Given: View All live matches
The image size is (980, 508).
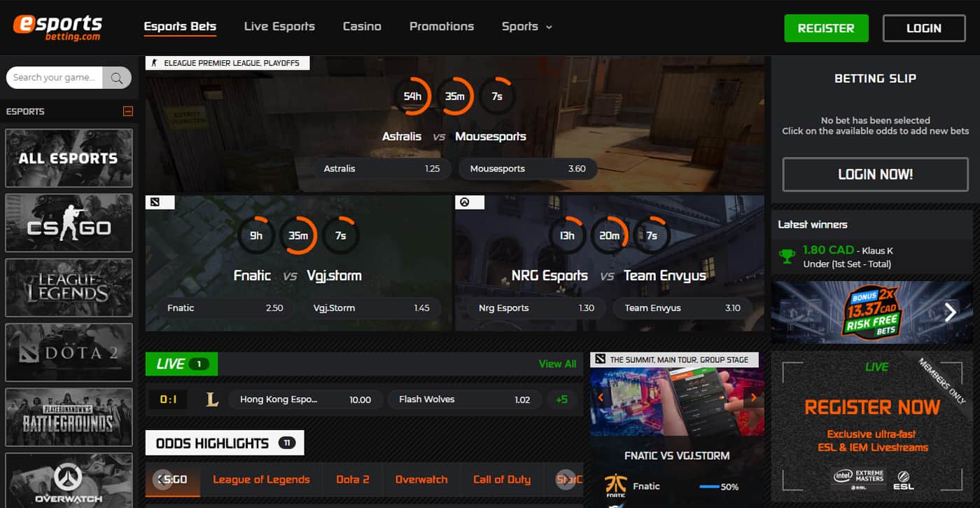Looking at the screenshot, I should click(557, 364).
